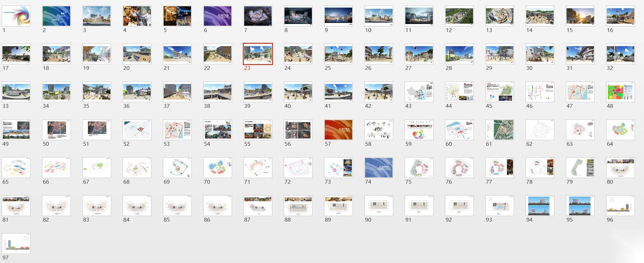This screenshot has width=644, height=263.
Task: Select slide 90 thumbnail
Action: click(x=379, y=206)
